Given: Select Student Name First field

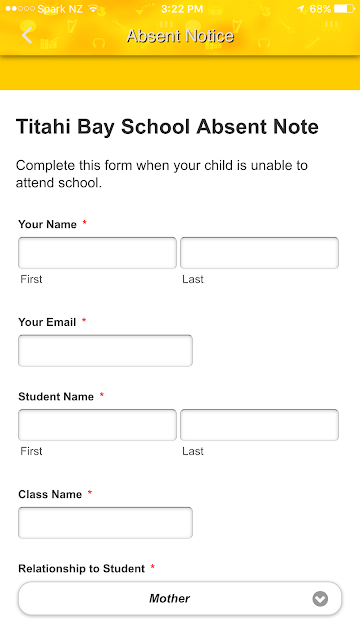Looking at the screenshot, I should coord(97,425).
